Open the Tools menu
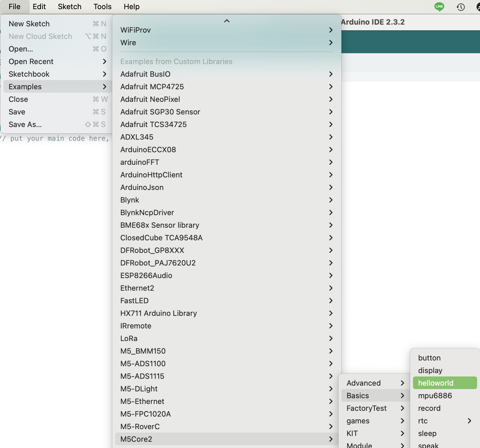Image resolution: width=480 pixels, height=448 pixels. tap(103, 7)
